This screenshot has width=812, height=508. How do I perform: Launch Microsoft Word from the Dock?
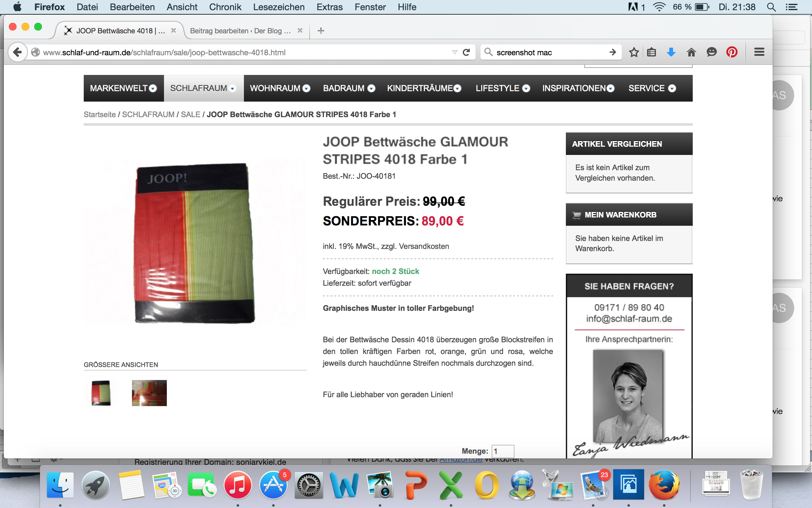click(x=344, y=485)
